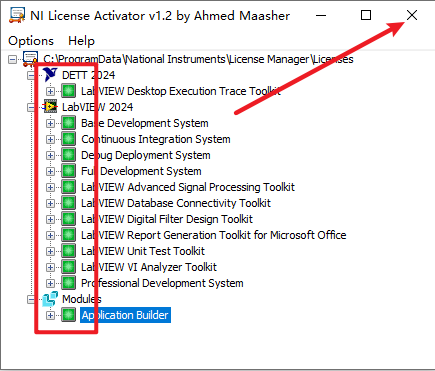Click green status icon for Report Generation Toolkit
This screenshot has height=371, width=435.
pyautogui.click(x=69, y=235)
